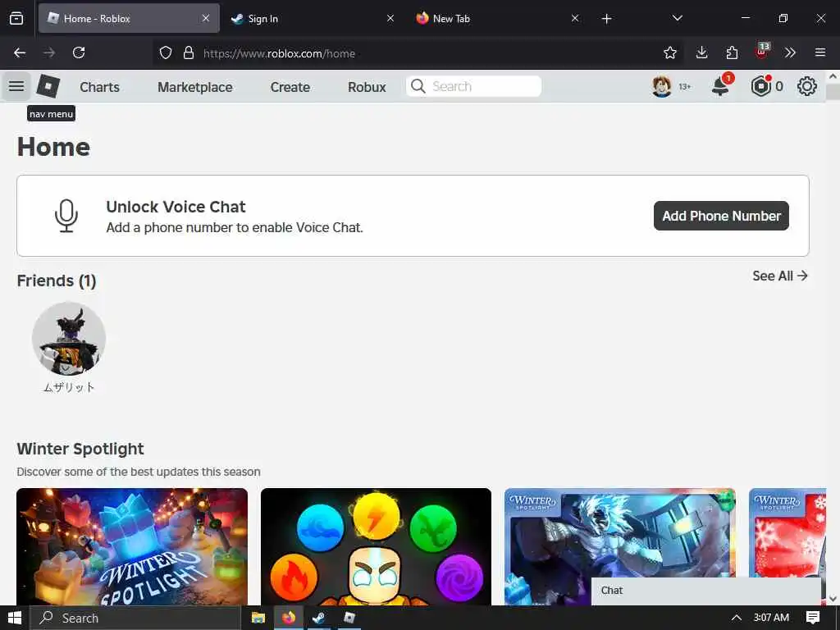Open a new browser tab

click(606, 19)
